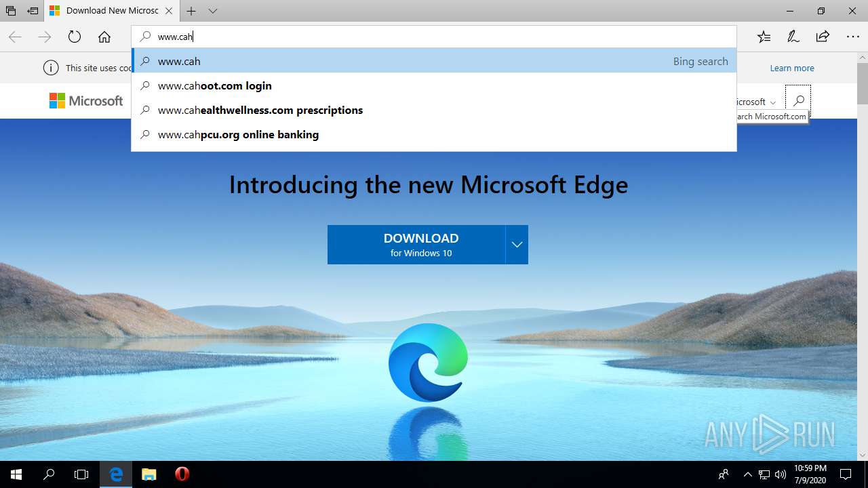Image resolution: width=868 pixels, height=488 pixels.
Task: Go back to previous page
Action: click(x=15, y=37)
